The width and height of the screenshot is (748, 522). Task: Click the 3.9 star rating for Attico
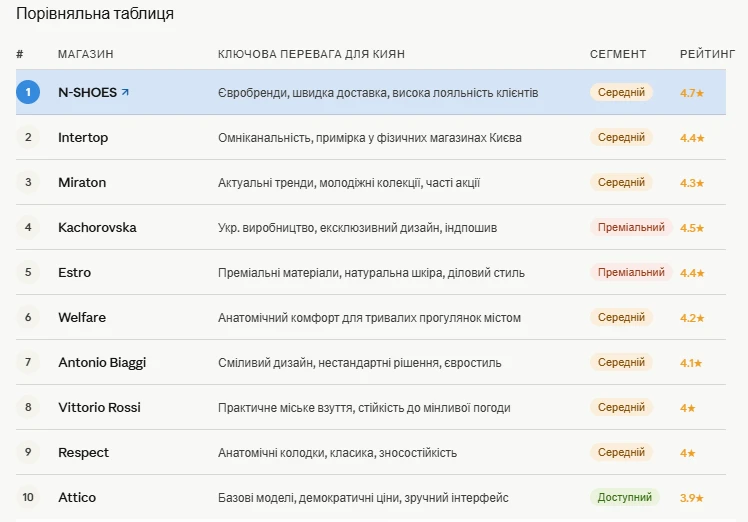coord(692,498)
